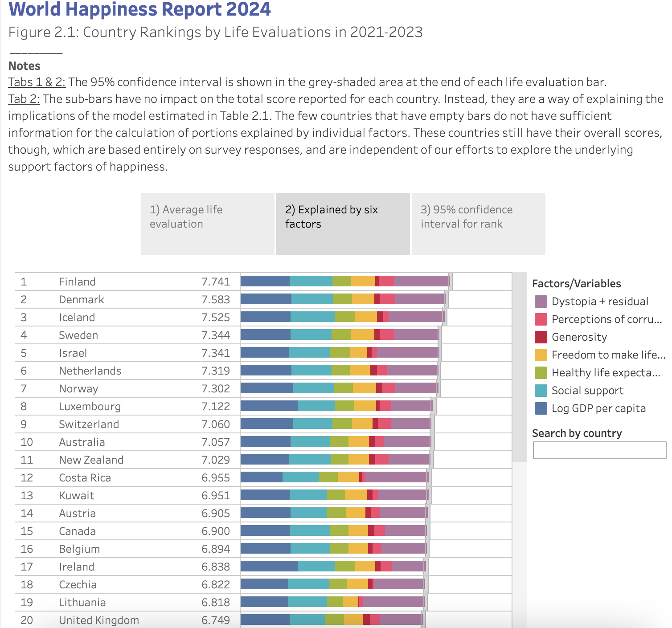The image size is (672, 628).
Task: Click Norway's Freedom bar segment in yellow
Action: click(x=364, y=388)
